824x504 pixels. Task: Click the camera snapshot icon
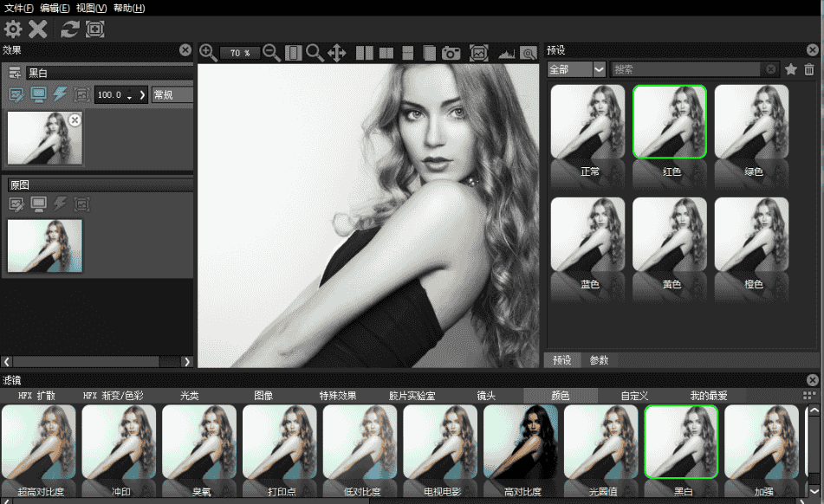click(451, 53)
